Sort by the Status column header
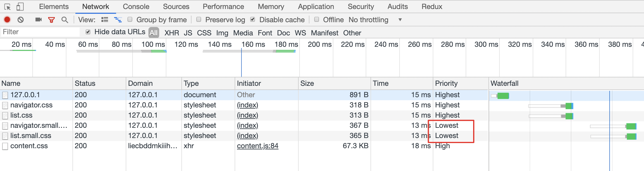Viewport: 644px width, 171px height. coord(99,83)
